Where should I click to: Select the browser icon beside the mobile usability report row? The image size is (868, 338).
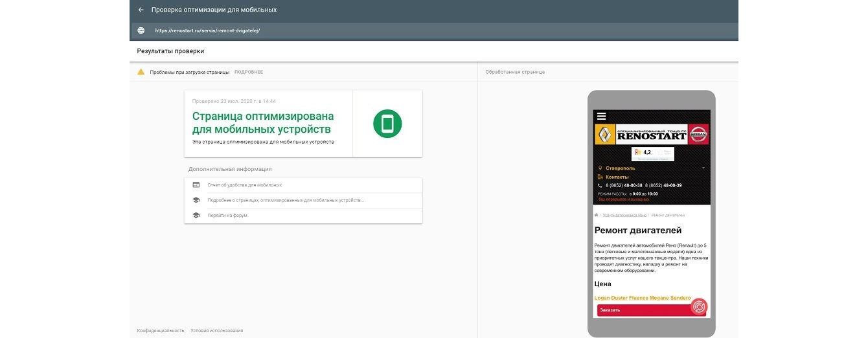pos(196,185)
